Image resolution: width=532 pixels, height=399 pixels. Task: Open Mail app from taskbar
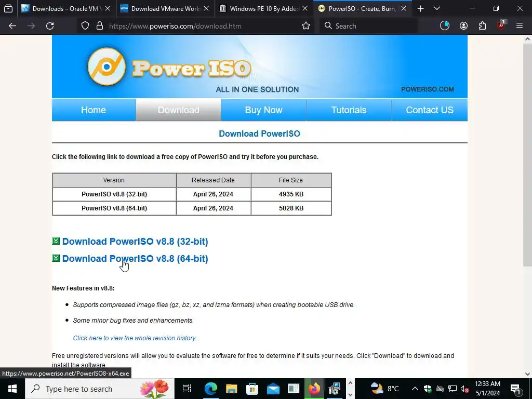coord(273,389)
